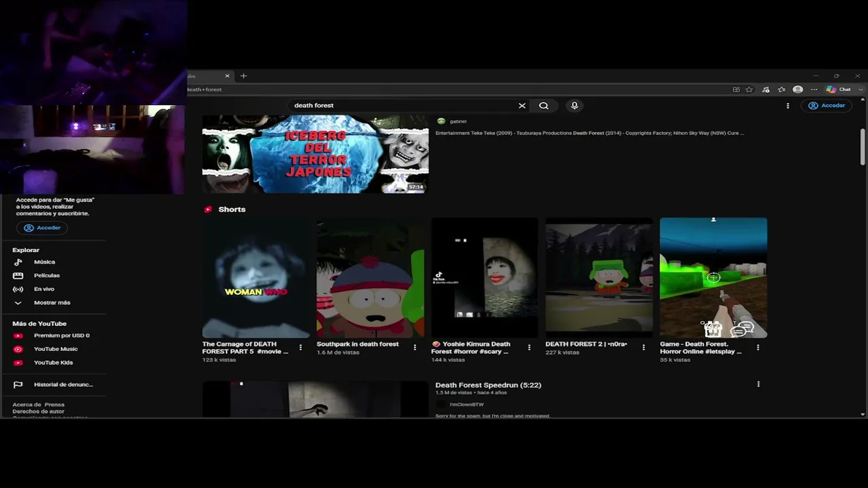
Task: Open I'mClownBTW channel link
Action: [467, 405]
